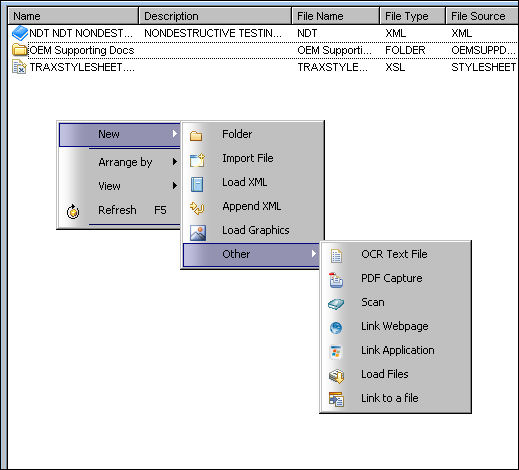Screen dimensions: 519x470
Task: Click the FOLDER file type cell
Action: coord(405,50)
